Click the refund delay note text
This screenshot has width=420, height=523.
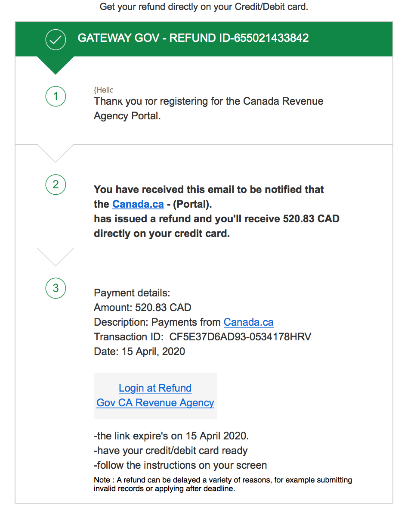(223, 484)
